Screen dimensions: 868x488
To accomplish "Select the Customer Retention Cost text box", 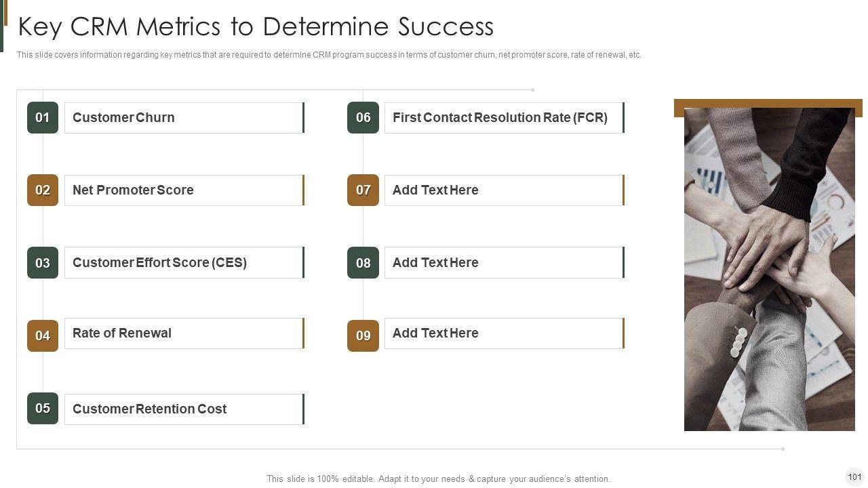I will tap(184, 409).
